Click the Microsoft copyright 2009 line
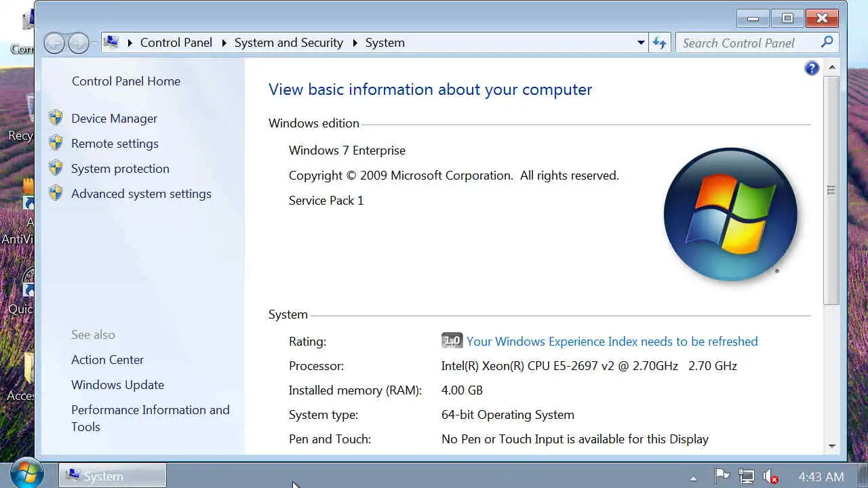Viewport: 868px width, 488px height. pyautogui.click(x=454, y=175)
